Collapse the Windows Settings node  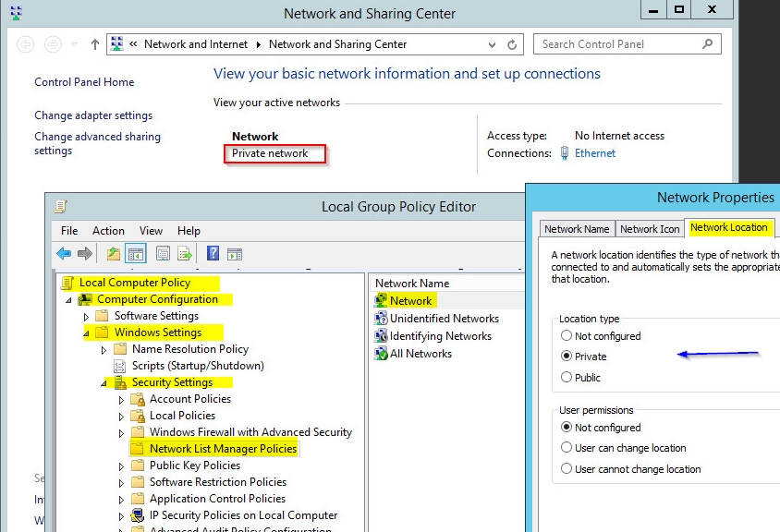(86, 333)
